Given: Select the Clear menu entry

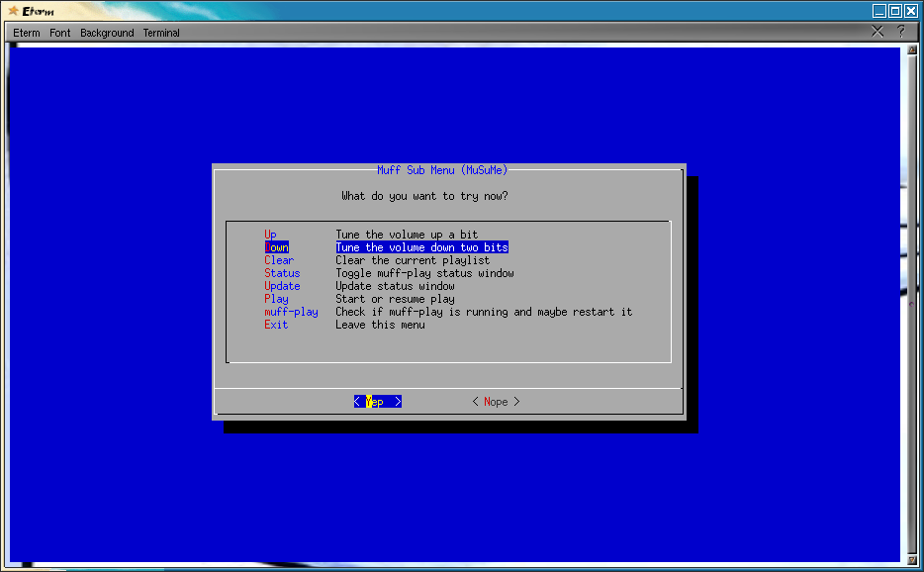Looking at the screenshot, I should click(x=279, y=260).
